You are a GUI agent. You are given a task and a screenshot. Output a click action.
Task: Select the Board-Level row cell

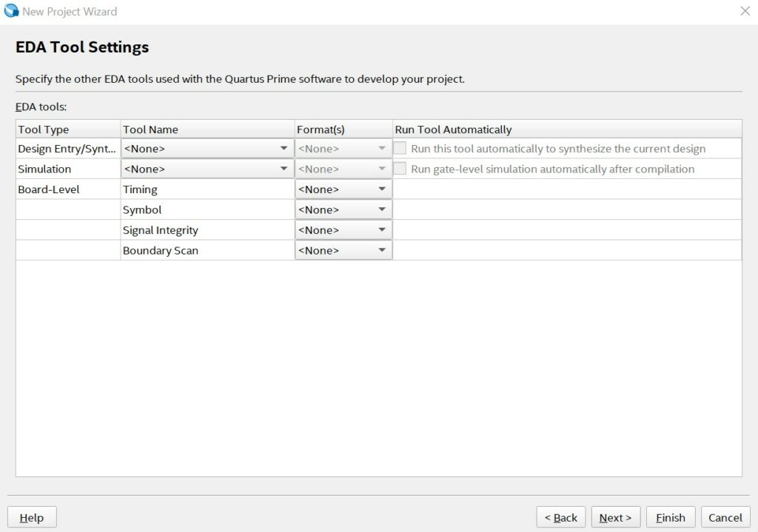coord(68,189)
